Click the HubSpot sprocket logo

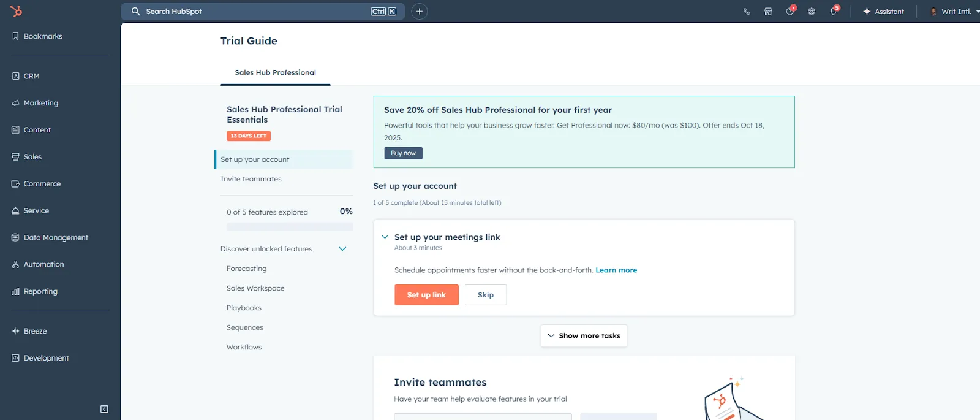pos(17,11)
